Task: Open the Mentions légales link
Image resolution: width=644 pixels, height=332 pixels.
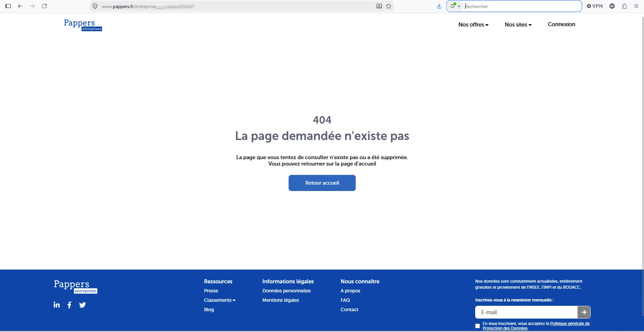Action: [281, 300]
